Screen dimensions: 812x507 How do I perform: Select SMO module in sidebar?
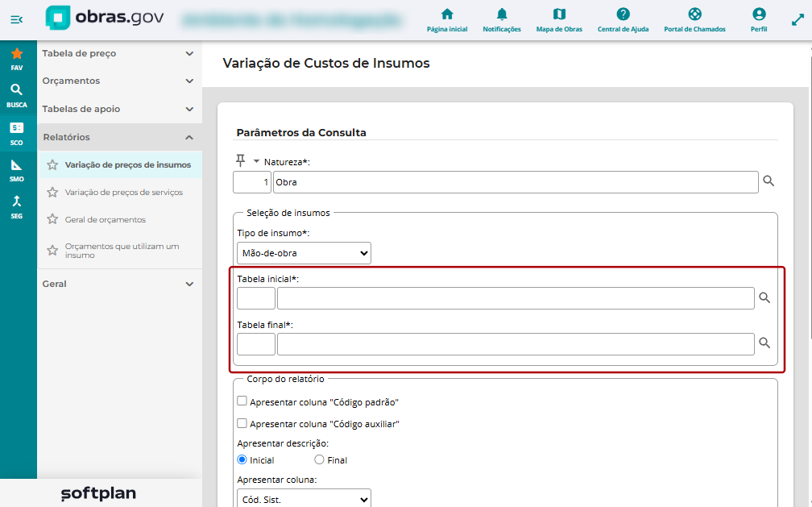tap(17, 171)
